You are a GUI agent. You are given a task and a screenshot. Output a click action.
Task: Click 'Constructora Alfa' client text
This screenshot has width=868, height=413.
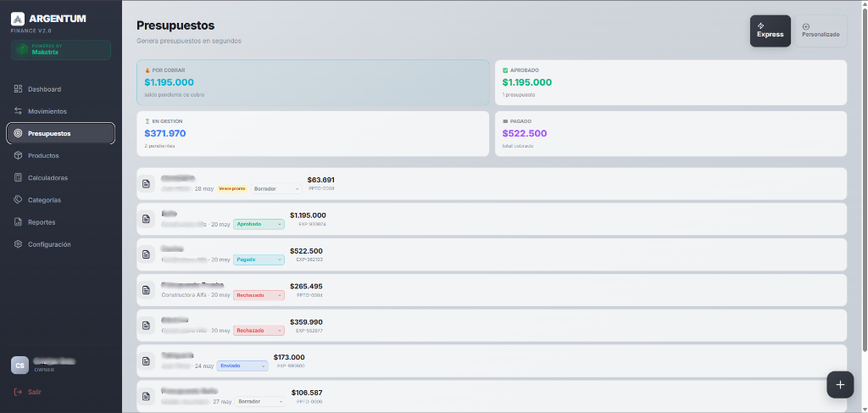(x=184, y=295)
